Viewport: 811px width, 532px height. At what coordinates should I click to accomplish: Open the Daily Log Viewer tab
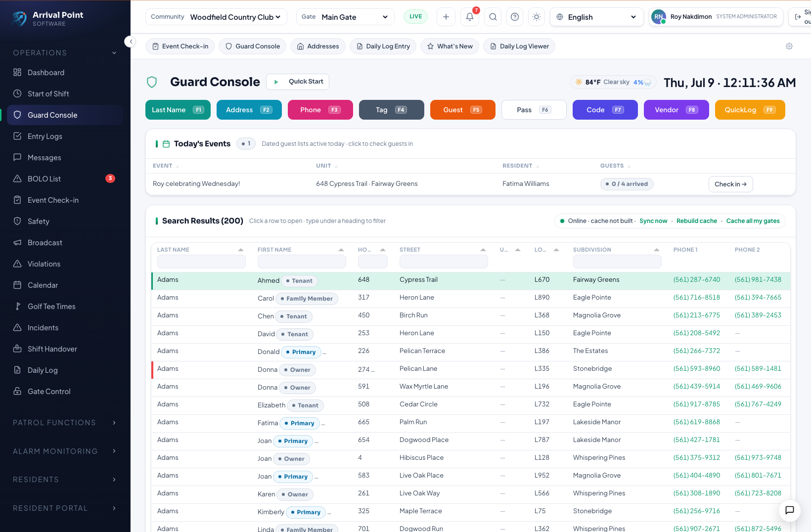[x=519, y=46]
